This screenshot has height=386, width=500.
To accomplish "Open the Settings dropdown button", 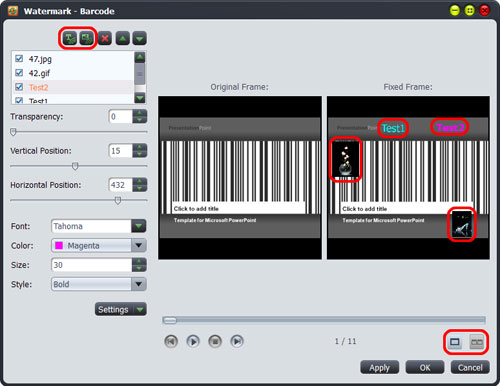I will pos(121,309).
